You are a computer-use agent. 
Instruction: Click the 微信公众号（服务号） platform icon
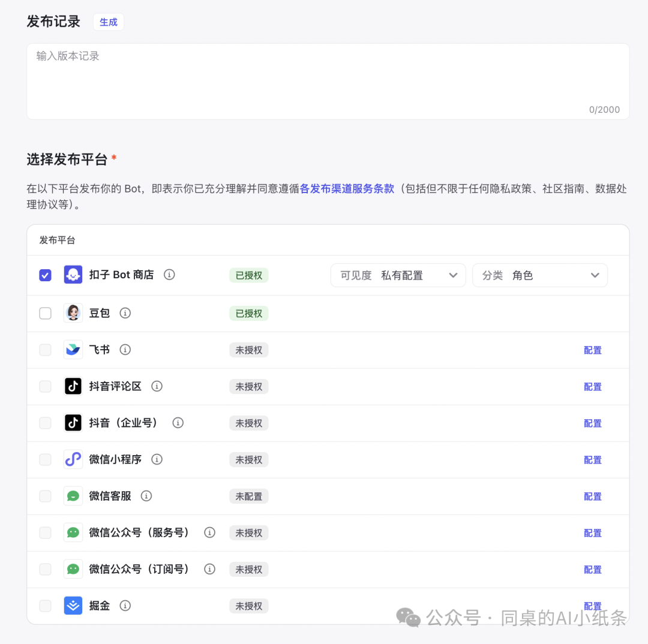(x=73, y=532)
